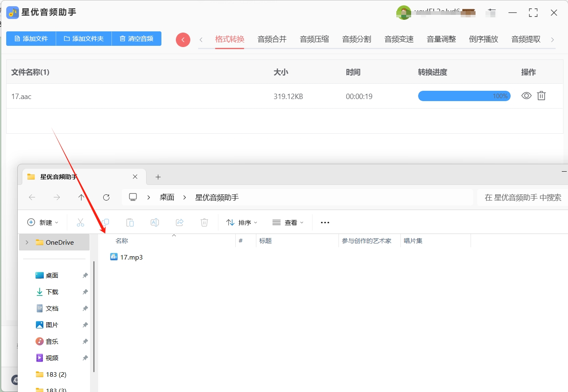Select the 17.aac file row name

point(21,97)
